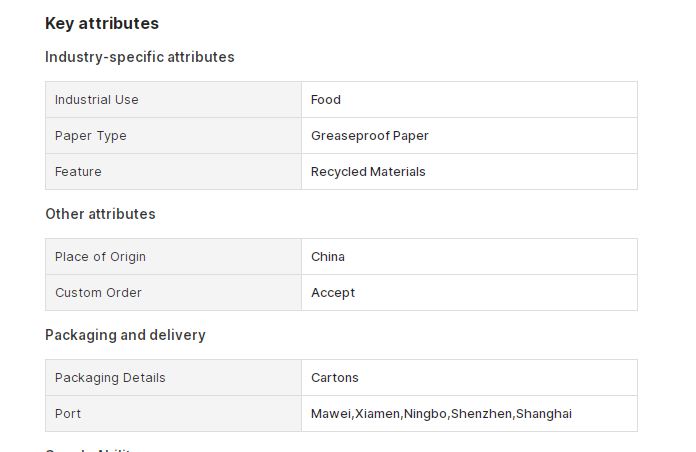Select the Greaseproof Paper value
The image size is (696, 452).
coord(370,136)
